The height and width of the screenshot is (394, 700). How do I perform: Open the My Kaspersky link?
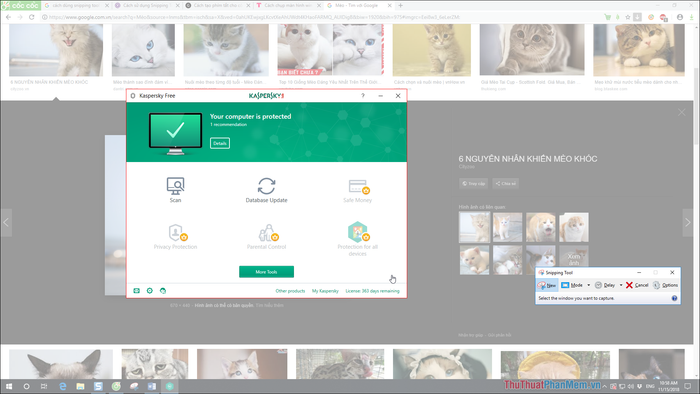point(325,291)
